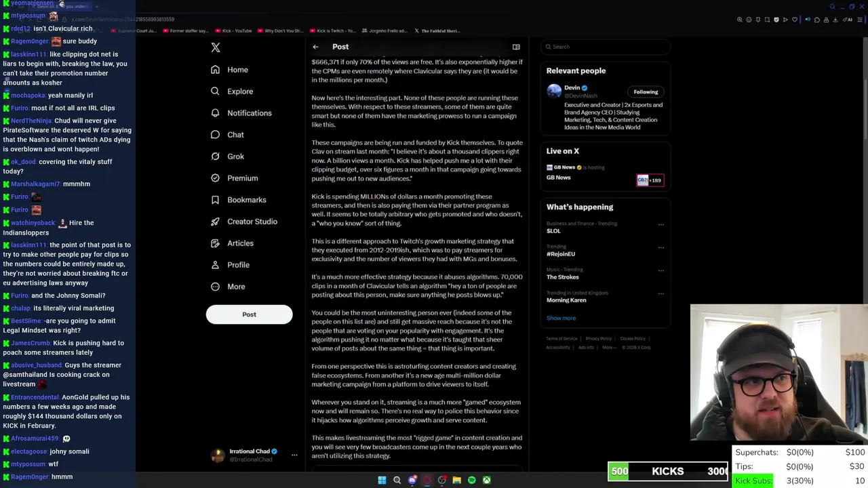Click NerdTheNinja username in chat
The width and height of the screenshot is (868, 488).
pos(31,121)
